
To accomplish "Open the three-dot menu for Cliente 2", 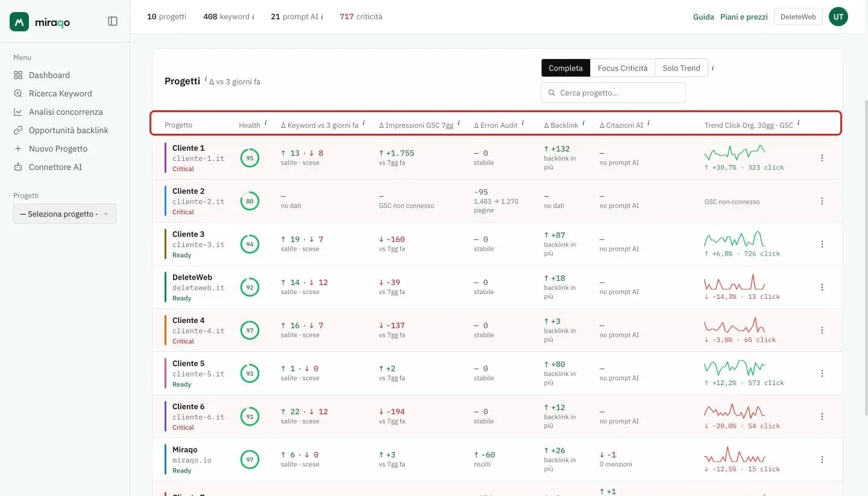I will pos(822,201).
